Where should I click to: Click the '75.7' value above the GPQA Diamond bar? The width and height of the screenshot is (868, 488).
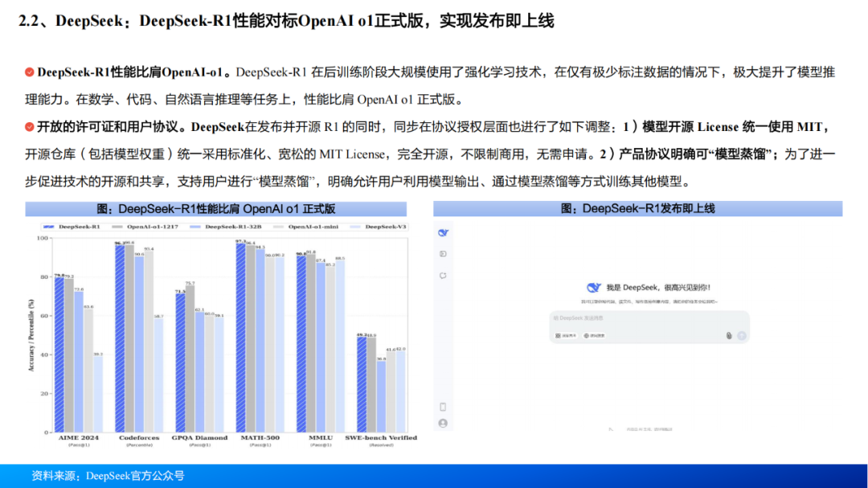(x=190, y=283)
